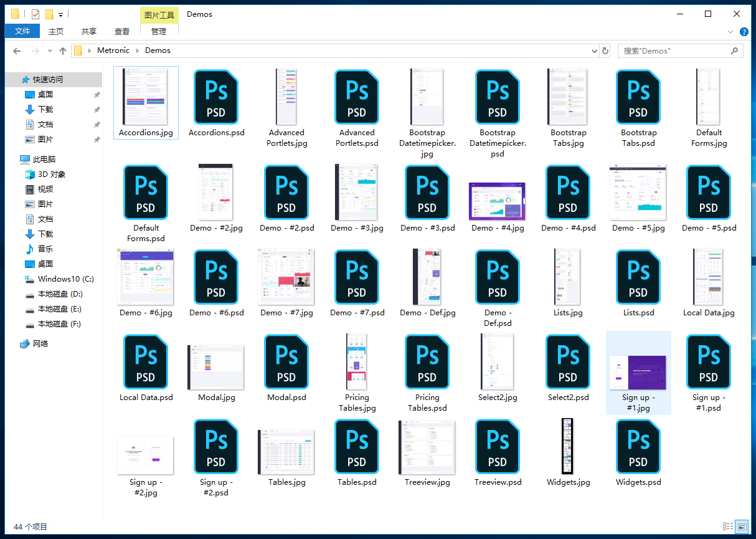The height and width of the screenshot is (539, 756).
Task: Open address bar history dropdown
Action: click(x=594, y=51)
